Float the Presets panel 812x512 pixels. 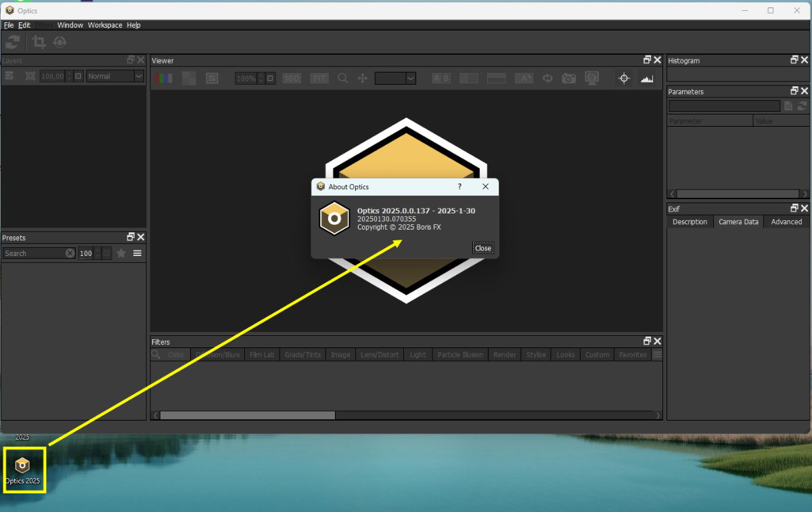click(x=131, y=237)
